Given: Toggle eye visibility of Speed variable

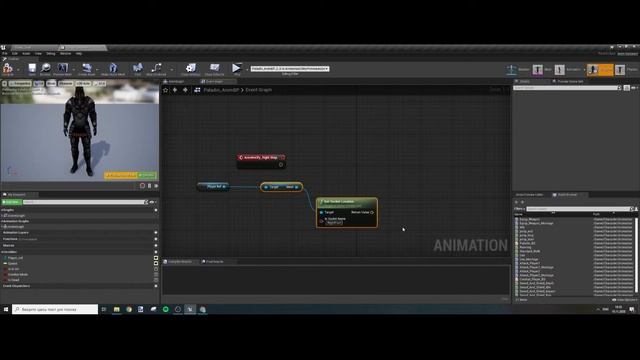Looking at the screenshot, I should [x=156, y=264].
